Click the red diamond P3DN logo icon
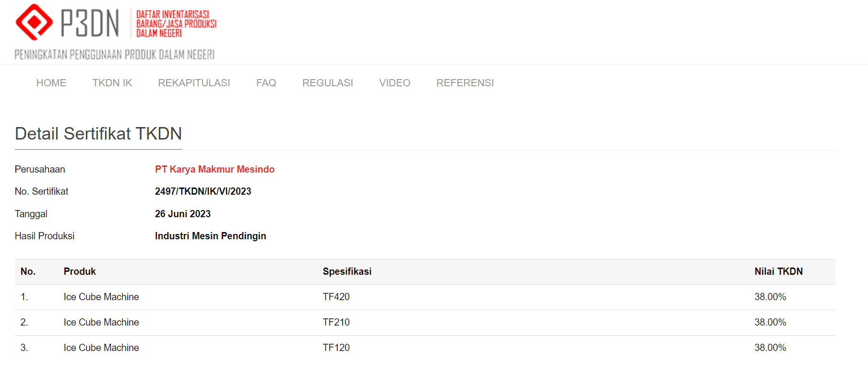Image resolution: width=868 pixels, height=374 pixels. point(34,22)
